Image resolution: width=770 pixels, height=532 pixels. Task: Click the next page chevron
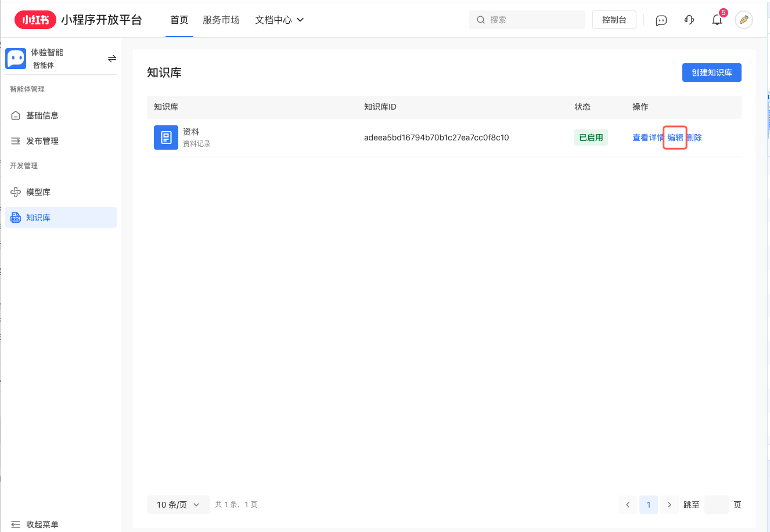669,505
